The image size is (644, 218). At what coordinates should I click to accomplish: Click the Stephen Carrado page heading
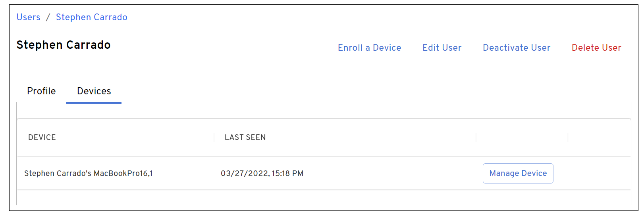(64, 45)
